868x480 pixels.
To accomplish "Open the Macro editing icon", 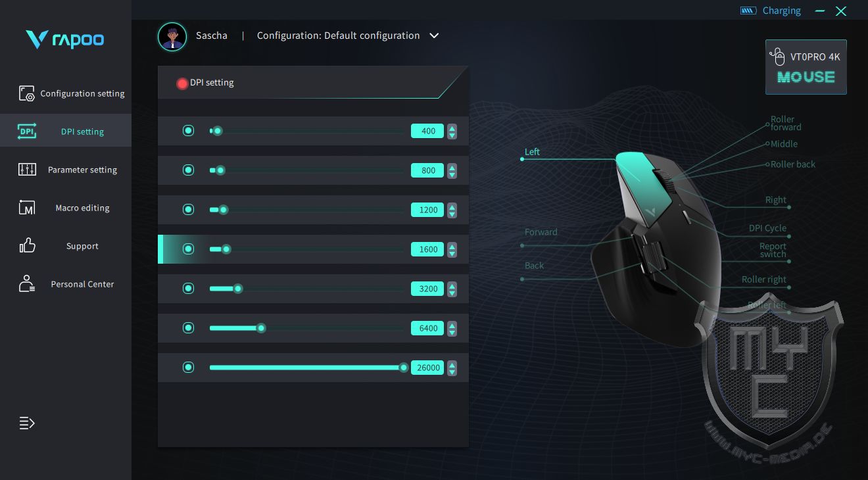I will [x=27, y=208].
